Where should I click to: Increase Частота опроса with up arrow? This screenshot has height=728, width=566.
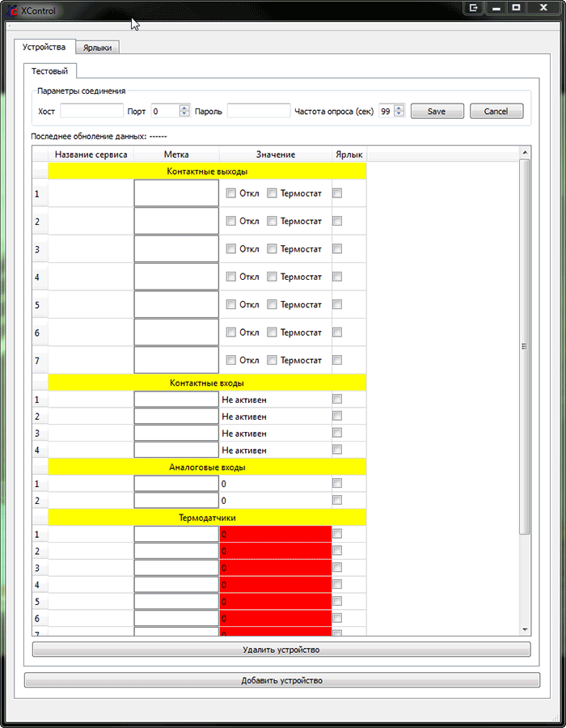tap(399, 108)
